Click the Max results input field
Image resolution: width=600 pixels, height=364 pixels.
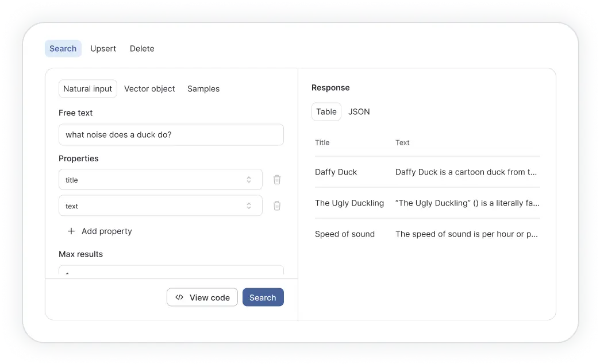coord(171,272)
